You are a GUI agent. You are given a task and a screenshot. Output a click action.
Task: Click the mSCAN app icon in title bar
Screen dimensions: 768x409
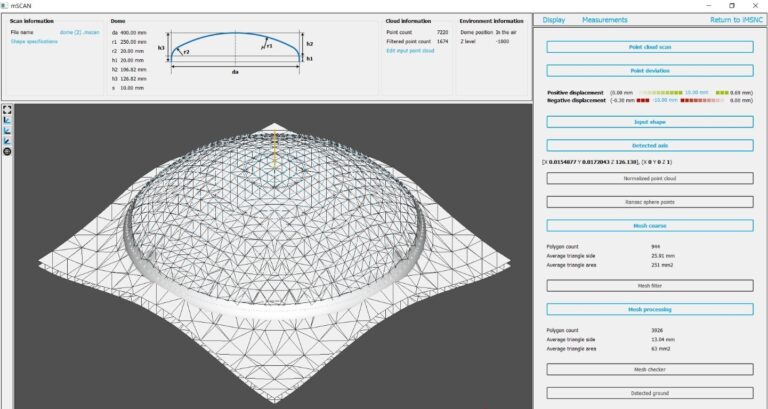tap(4, 5)
